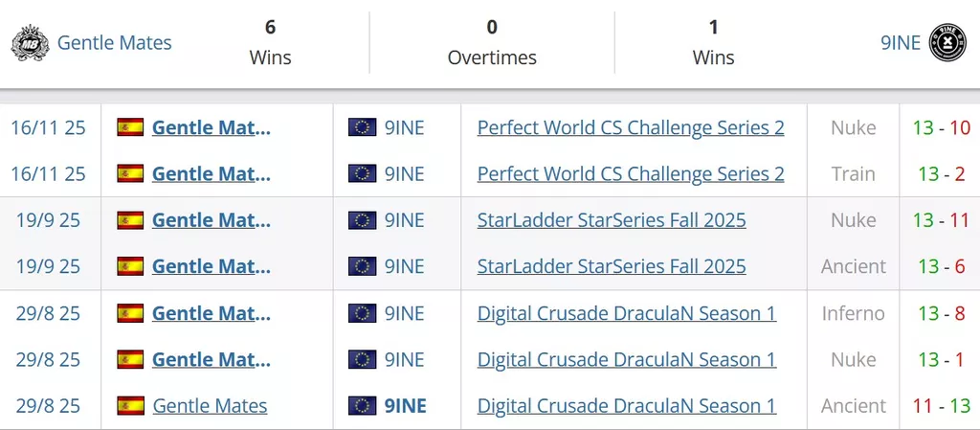Click Spain flag in the Inferno match row
Viewport: 980px width, 430px height.
pos(130,313)
